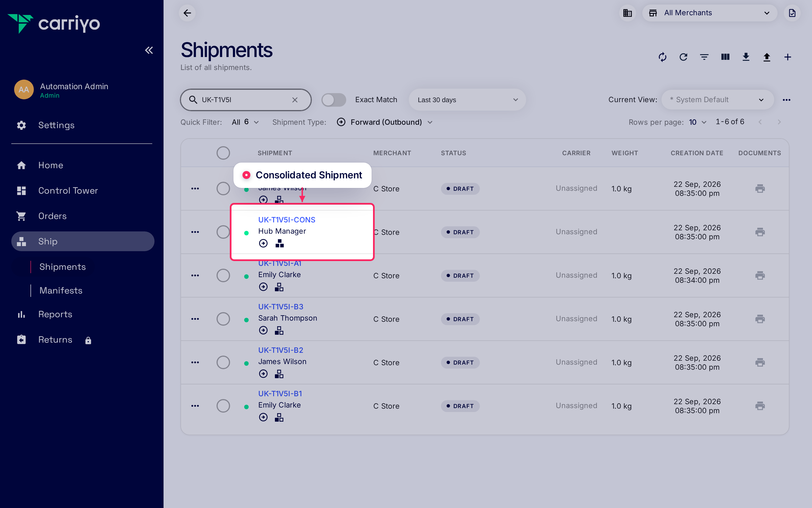This screenshot has width=812, height=508.
Task: Select all shipments via header checkbox
Action: click(x=223, y=153)
